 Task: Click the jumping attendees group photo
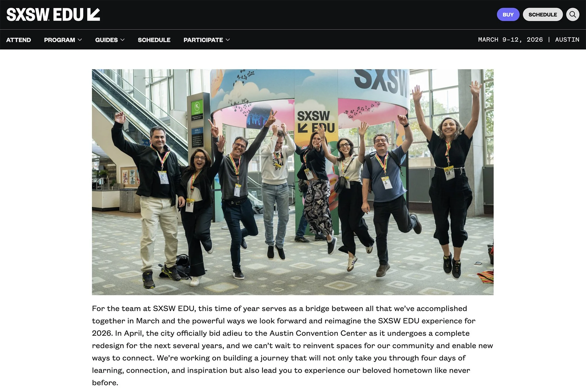click(292, 182)
